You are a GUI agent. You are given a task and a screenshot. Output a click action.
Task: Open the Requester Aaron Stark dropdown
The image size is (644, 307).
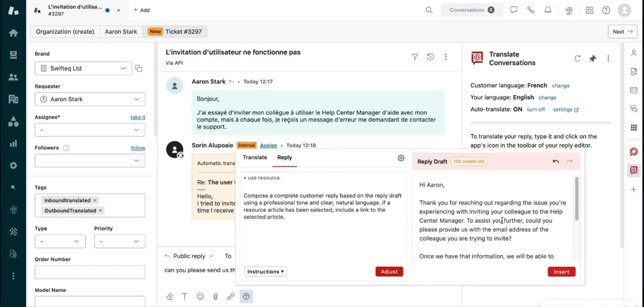point(90,99)
